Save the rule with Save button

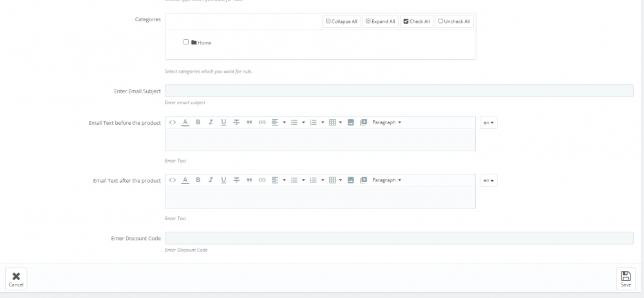click(626, 279)
